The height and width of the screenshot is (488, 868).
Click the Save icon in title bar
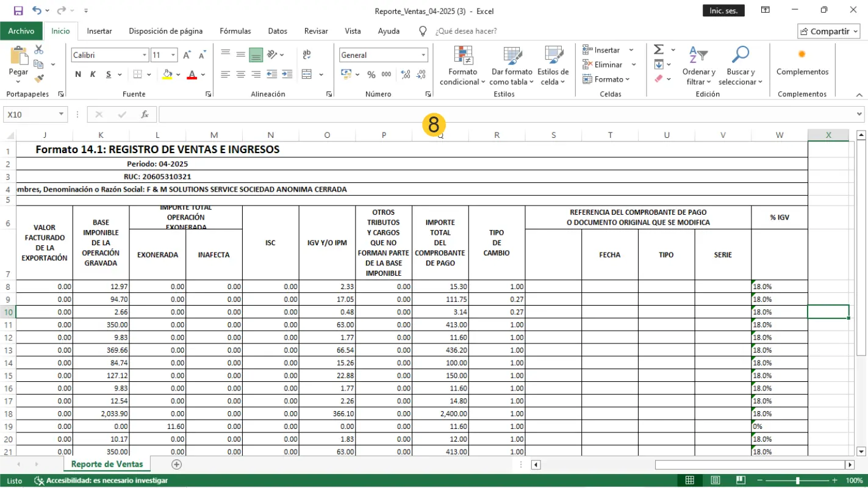pyautogui.click(x=18, y=10)
